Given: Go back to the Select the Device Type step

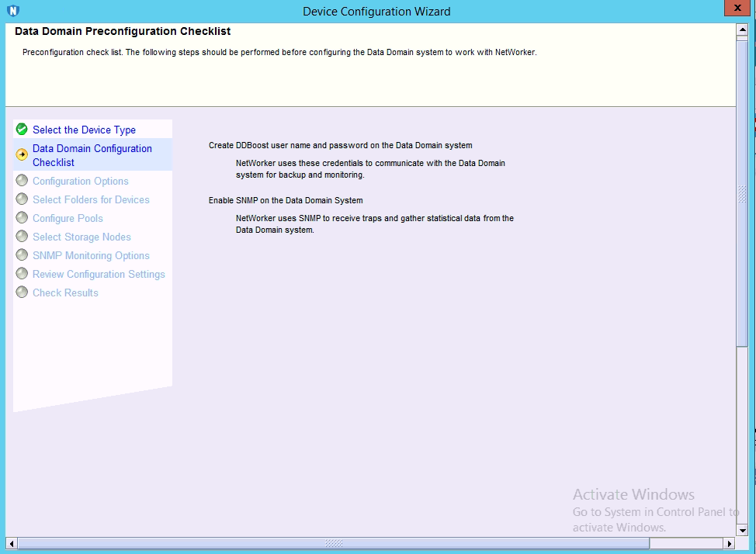Looking at the screenshot, I should click(x=84, y=130).
